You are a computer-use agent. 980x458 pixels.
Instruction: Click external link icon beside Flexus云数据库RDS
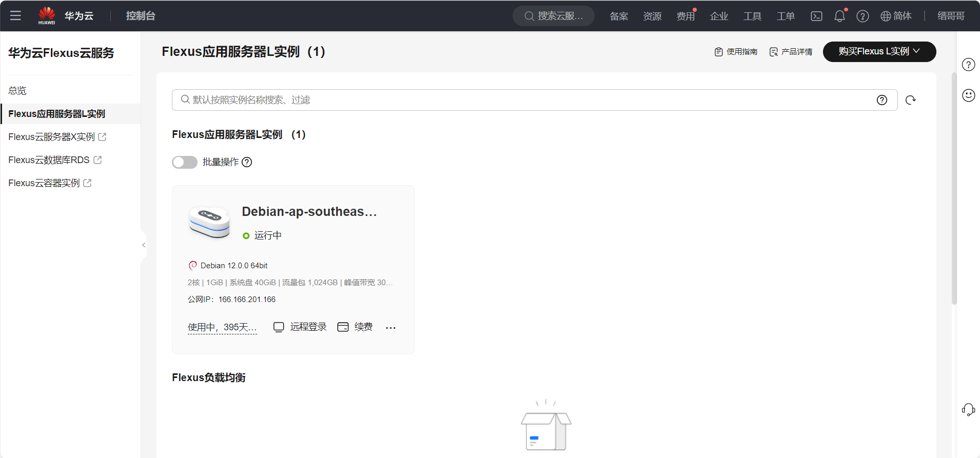[x=97, y=160]
